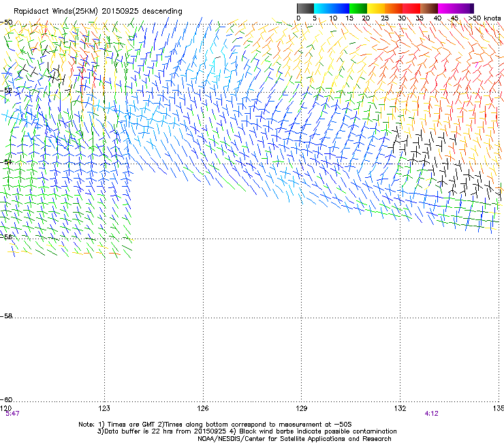Click the '126' longitude axis label
This screenshot has width=504, height=443.
[203, 408]
